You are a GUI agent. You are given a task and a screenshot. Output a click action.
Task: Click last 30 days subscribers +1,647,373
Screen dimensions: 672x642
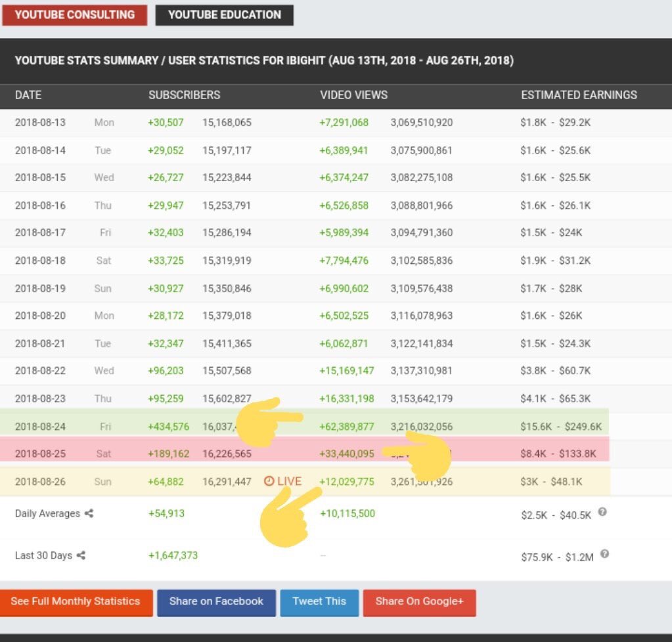pyautogui.click(x=173, y=555)
